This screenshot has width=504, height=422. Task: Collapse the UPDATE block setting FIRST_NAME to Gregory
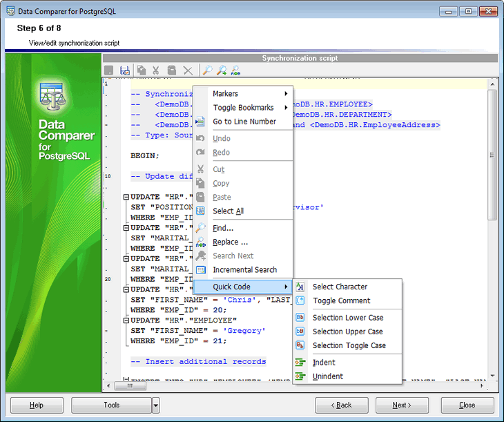pos(126,320)
